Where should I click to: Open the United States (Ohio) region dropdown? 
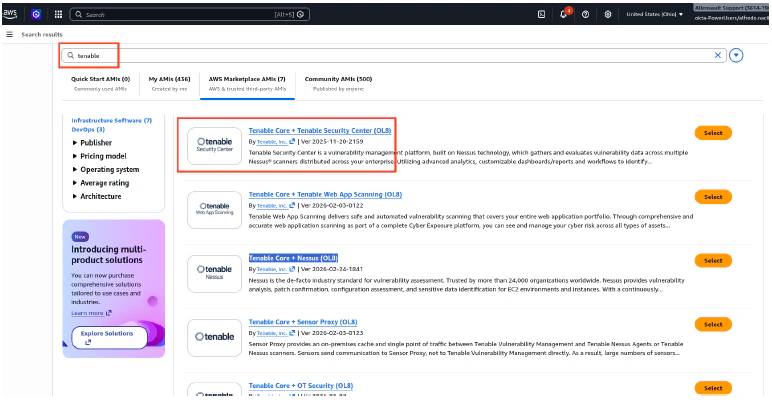click(x=654, y=14)
